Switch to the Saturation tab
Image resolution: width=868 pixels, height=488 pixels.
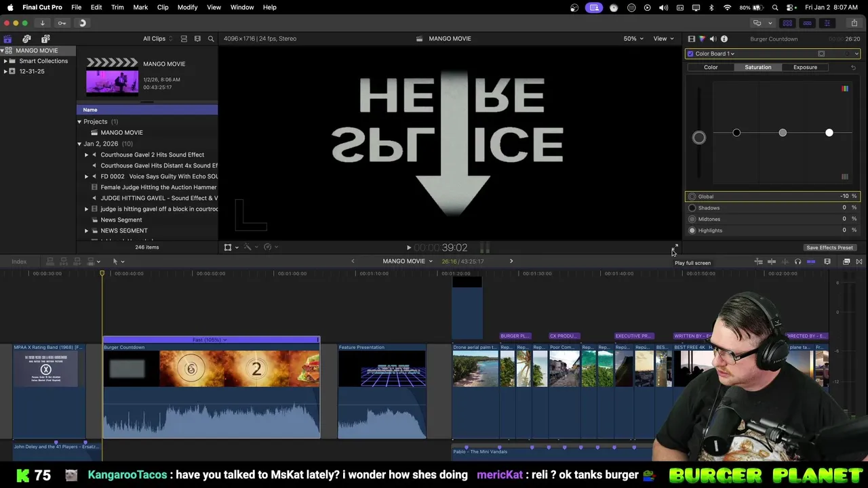pyautogui.click(x=757, y=67)
